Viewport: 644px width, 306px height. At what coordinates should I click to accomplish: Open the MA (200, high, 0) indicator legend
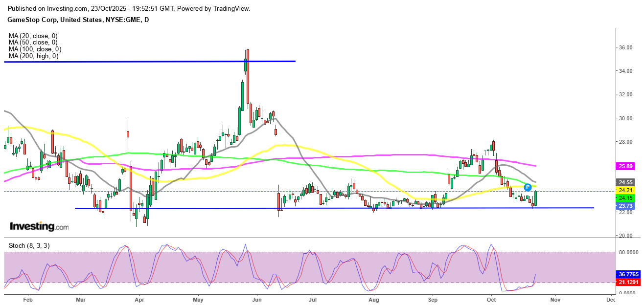tap(33, 56)
